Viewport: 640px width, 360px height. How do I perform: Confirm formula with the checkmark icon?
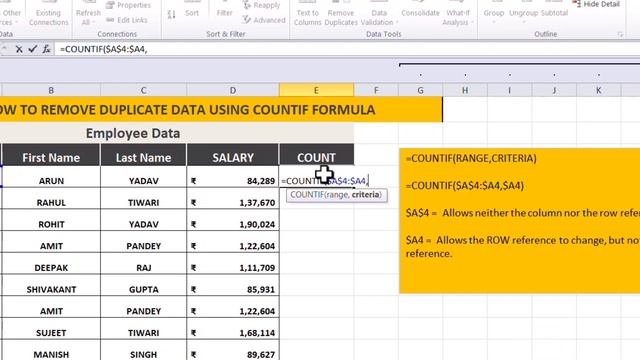[33, 49]
